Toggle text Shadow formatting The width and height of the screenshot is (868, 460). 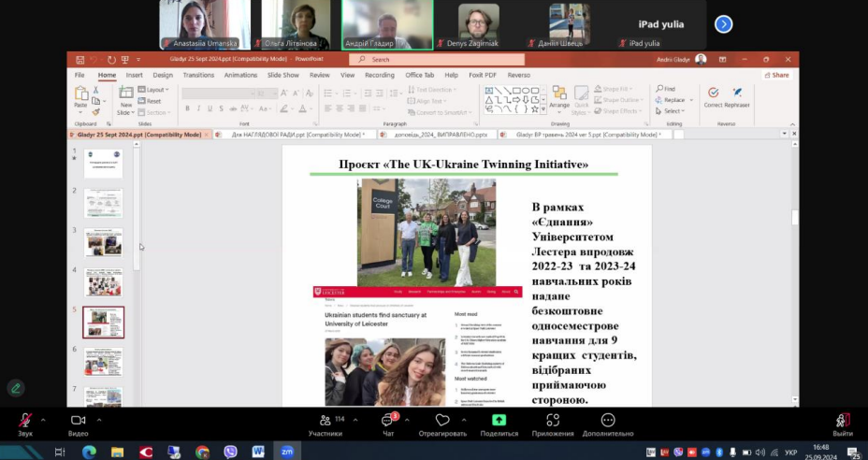point(222,108)
